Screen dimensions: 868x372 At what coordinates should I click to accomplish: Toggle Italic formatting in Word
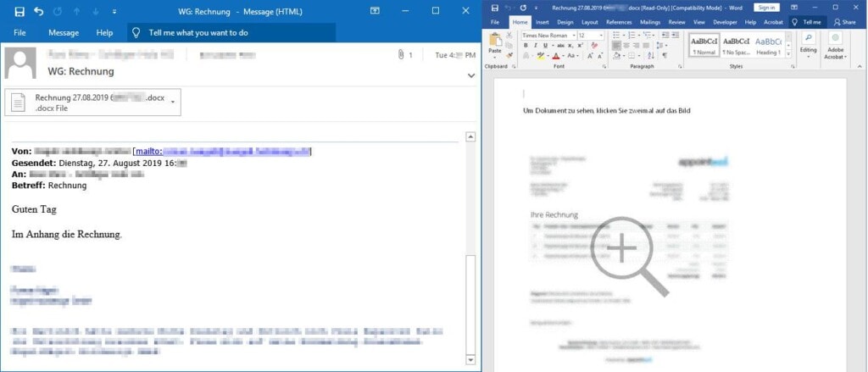point(536,46)
